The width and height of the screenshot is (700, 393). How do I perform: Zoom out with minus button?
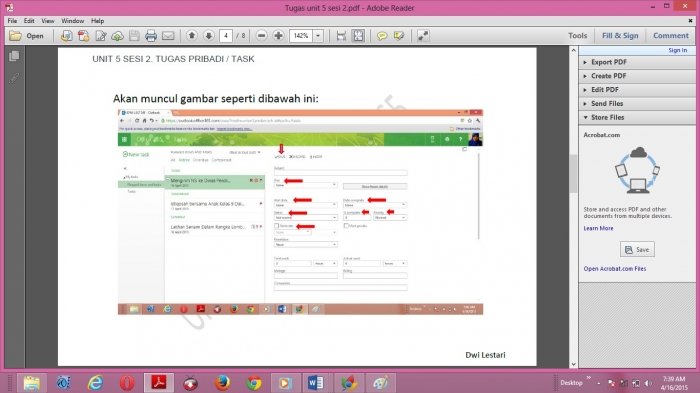(262, 36)
